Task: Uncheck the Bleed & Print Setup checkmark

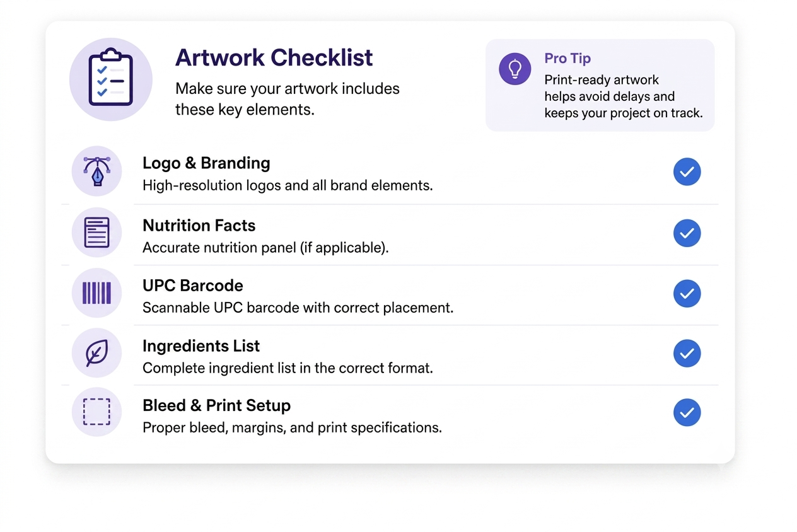Action: click(687, 413)
